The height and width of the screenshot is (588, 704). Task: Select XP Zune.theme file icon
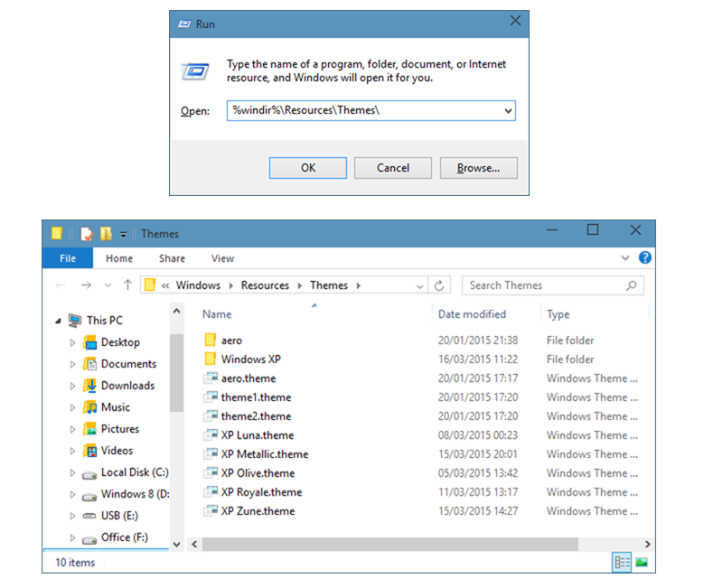211,510
